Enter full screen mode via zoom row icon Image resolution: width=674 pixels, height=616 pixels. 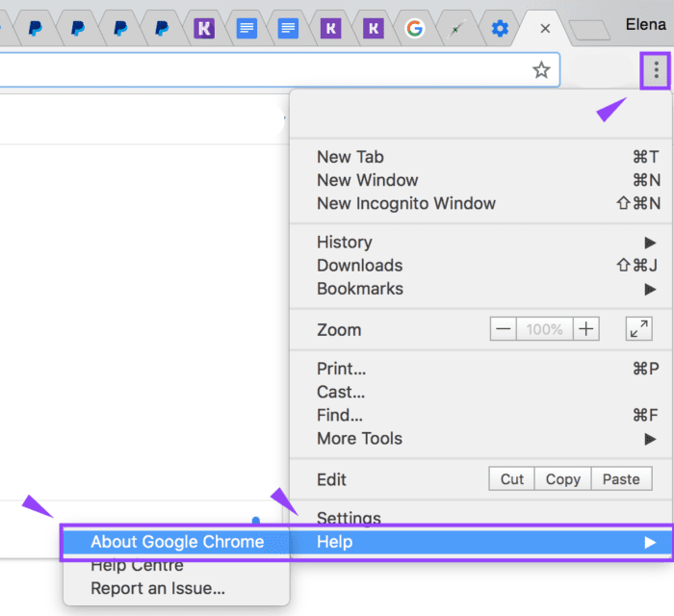pos(638,329)
